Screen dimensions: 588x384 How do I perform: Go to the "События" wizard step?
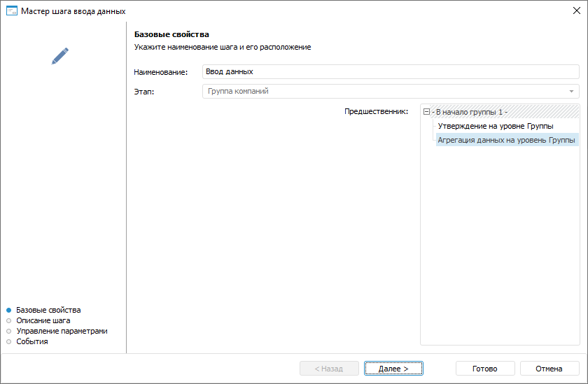pos(31,341)
